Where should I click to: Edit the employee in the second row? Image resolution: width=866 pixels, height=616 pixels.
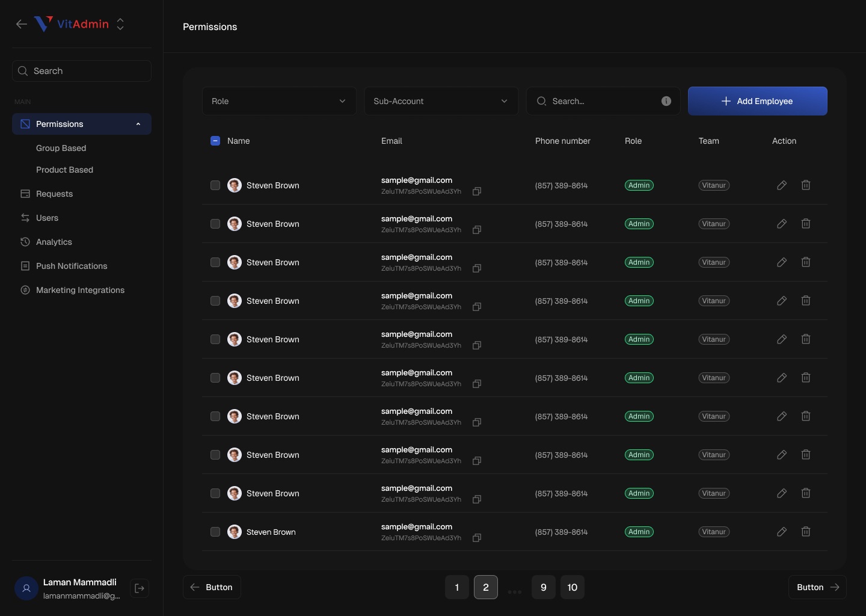tap(782, 224)
